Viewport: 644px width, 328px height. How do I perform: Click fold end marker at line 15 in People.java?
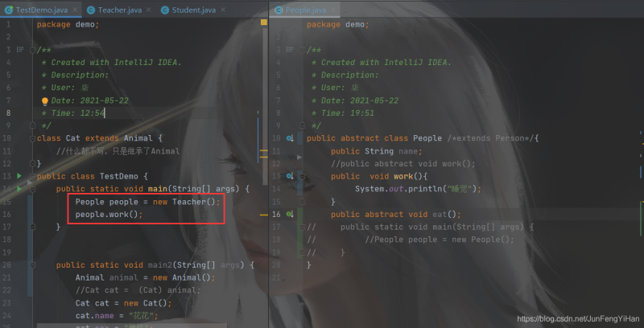(303, 201)
